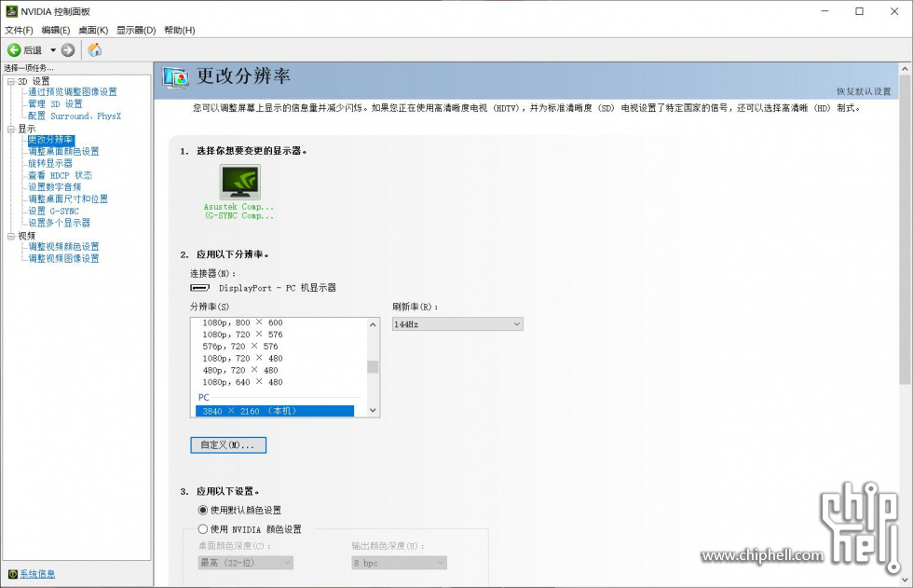The image size is (913, 588).
Task: Collapse the 3D 设置 tree node
Action: [x=11, y=81]
